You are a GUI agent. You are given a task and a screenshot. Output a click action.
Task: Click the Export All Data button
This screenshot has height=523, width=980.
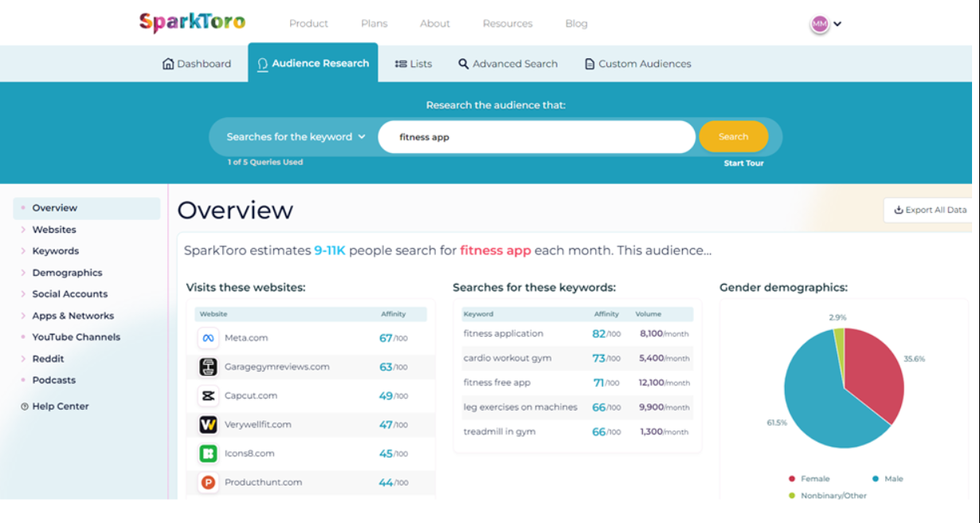930,210
